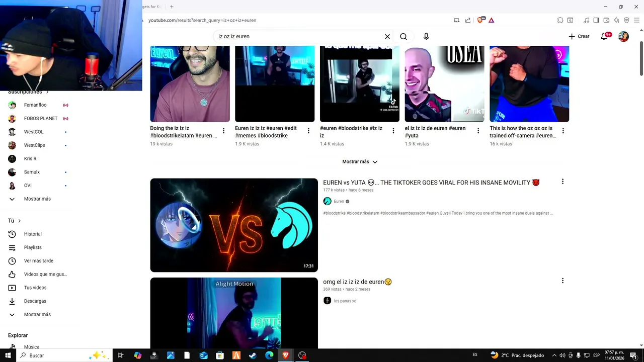
Task: Click the page vertical scrollbar thumb
Action: click(641, 59)
